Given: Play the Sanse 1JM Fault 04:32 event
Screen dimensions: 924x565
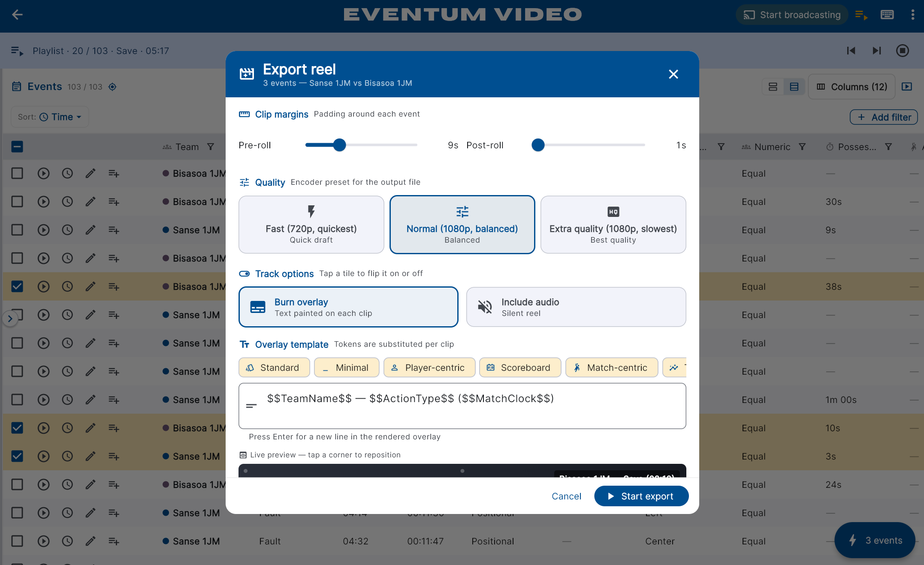Looking at the screenshot, I should pyautogui.click(x=43, y=541).
